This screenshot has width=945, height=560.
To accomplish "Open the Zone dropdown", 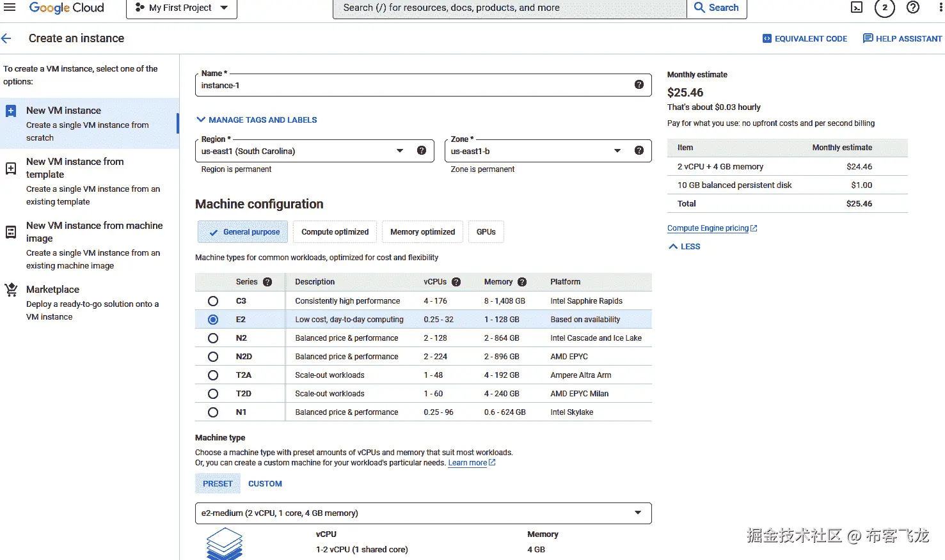I will point(548,151).
